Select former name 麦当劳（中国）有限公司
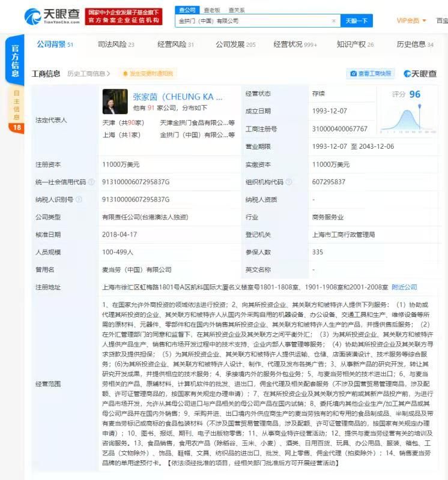This screenshot has height=480, width=448. (137, 269)
